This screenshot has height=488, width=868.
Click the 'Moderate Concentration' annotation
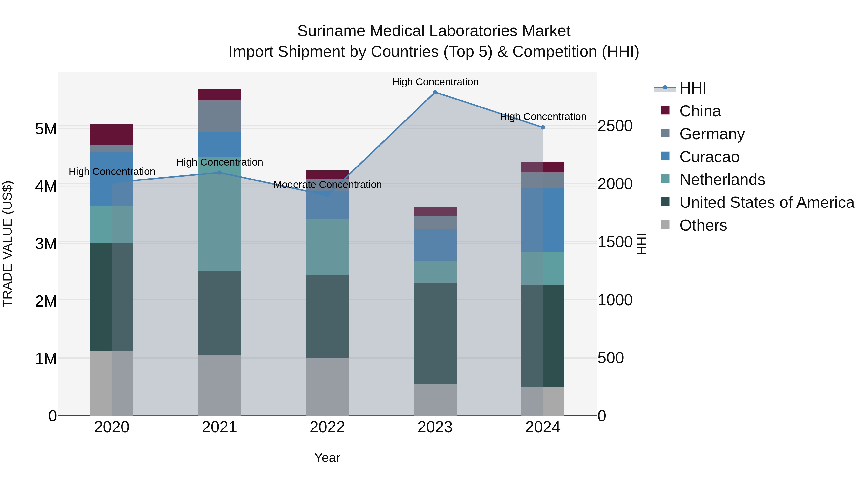click(x=327, y=185)
